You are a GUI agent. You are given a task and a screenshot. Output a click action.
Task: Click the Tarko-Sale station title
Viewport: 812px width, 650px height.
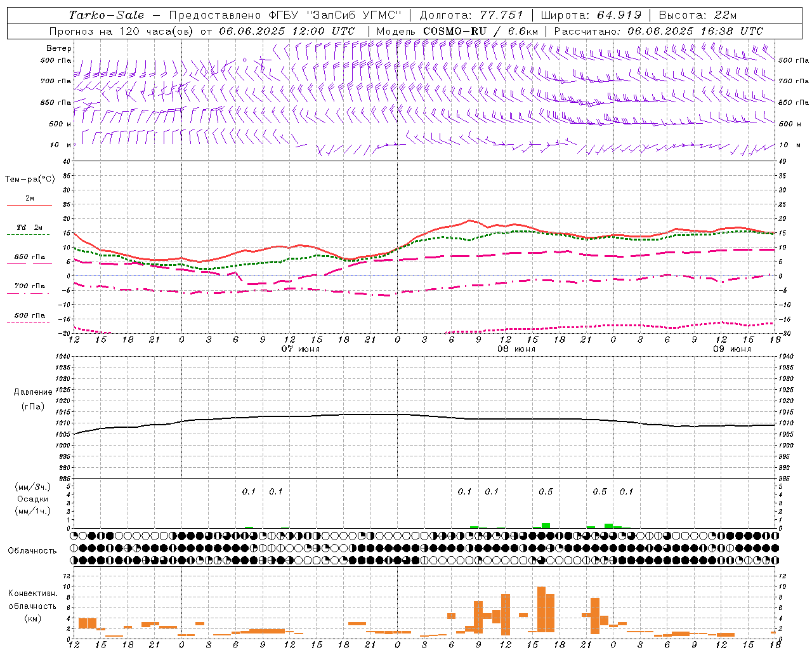coord(107,15)
